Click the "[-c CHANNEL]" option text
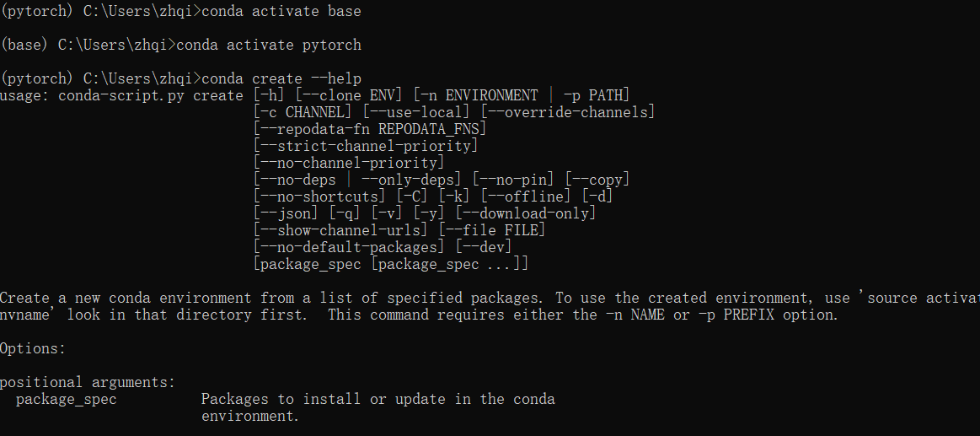This screenshot has height=436, width=980. point(303,112)
